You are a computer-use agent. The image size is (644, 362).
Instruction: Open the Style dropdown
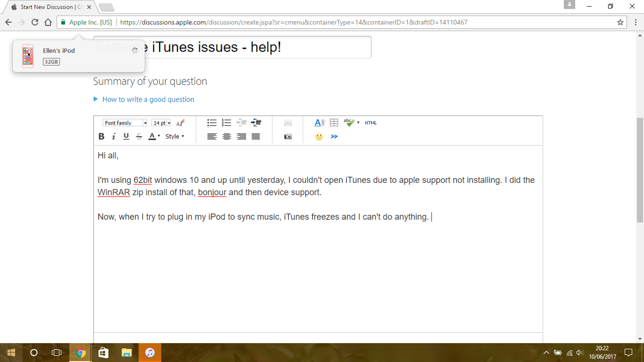coord(175,137)
